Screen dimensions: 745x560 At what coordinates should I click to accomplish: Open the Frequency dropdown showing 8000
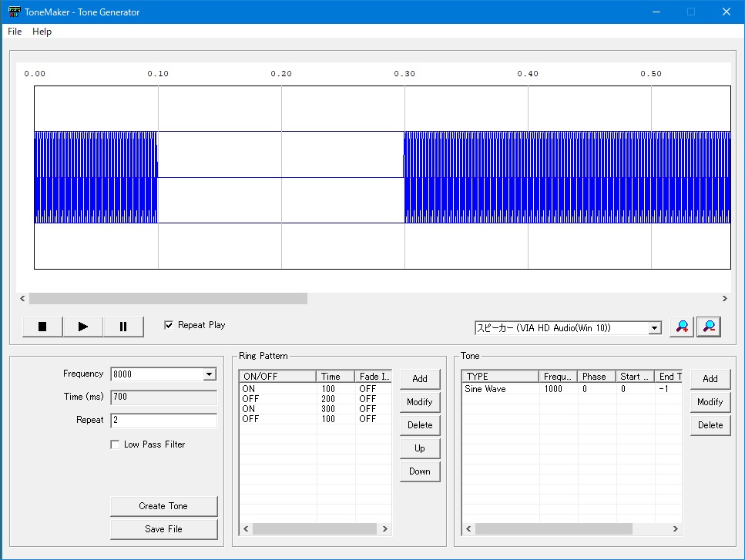tap(209, 374)
